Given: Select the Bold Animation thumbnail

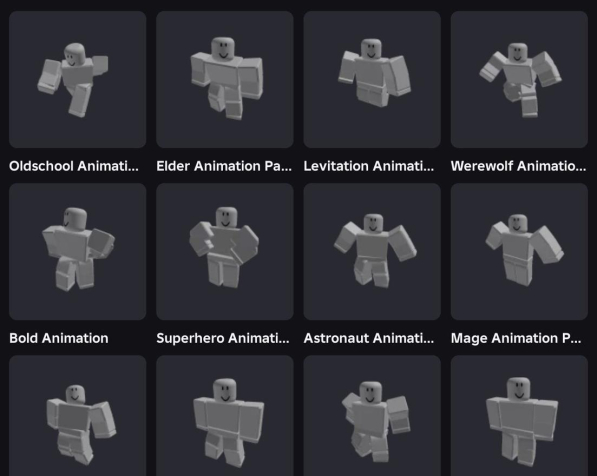Looking at the screenshot, I should point(78,252).
